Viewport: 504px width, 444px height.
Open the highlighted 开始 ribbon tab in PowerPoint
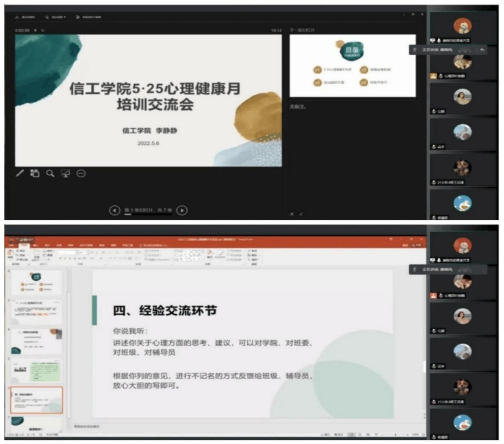(x=24, y=245)
